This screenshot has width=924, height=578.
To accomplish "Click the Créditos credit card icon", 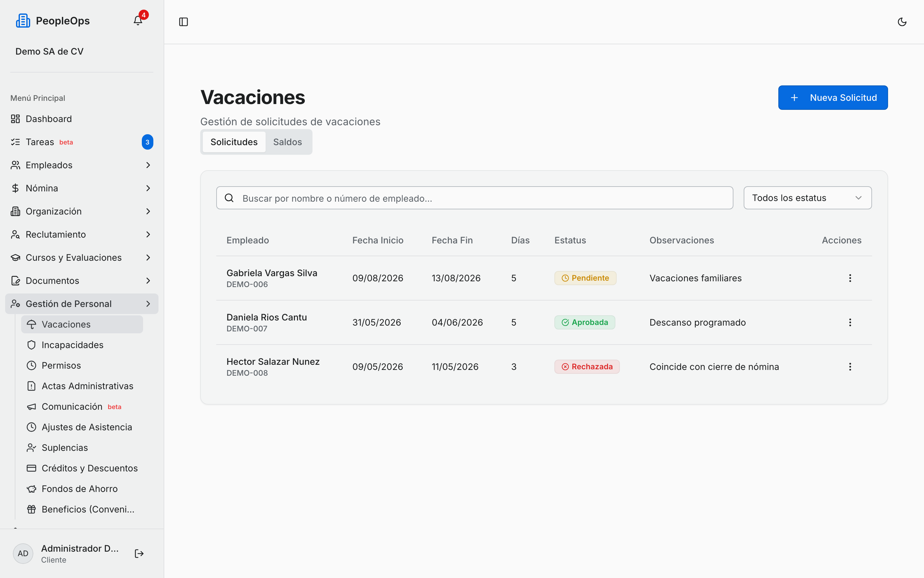I will (31, 468).
